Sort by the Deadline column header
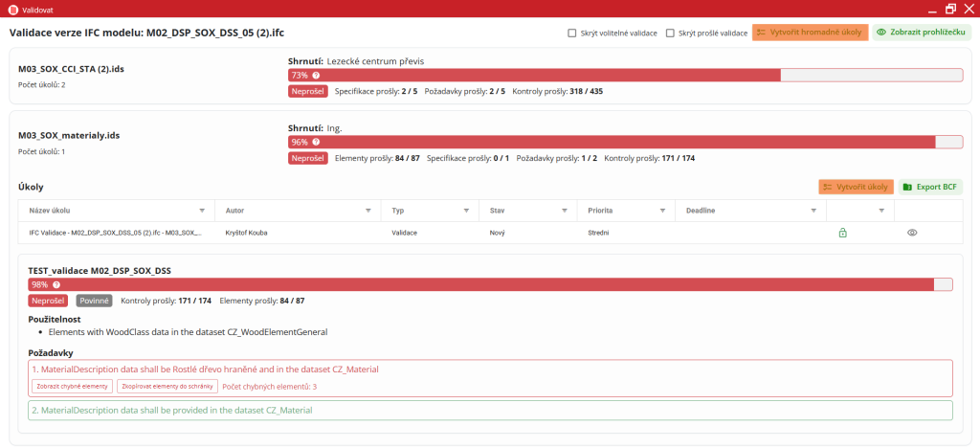The width and height of the screenshot is (980, 448). (700, 210)
